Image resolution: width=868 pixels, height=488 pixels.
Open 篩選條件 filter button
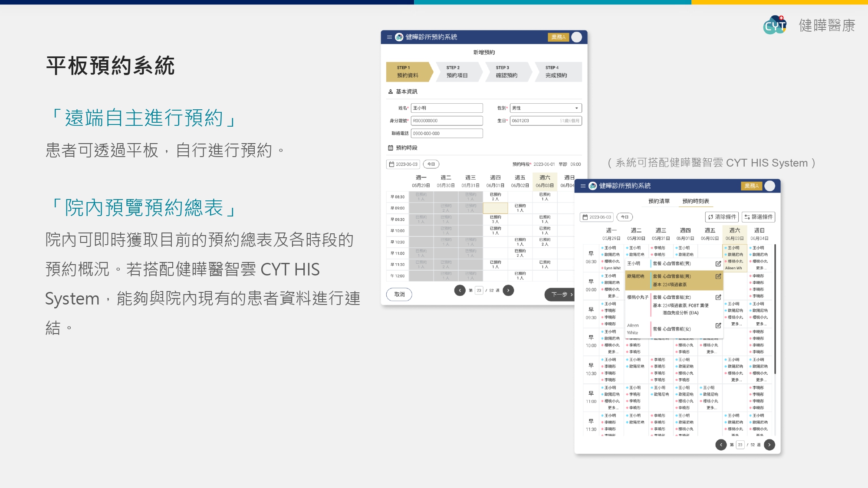click(758, 217)
